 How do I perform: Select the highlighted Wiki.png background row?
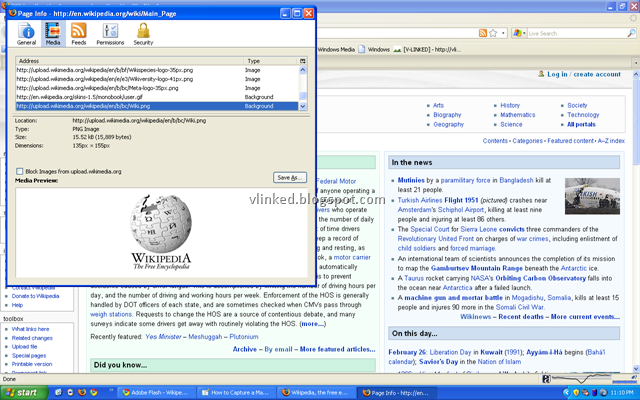pos(157,106)
